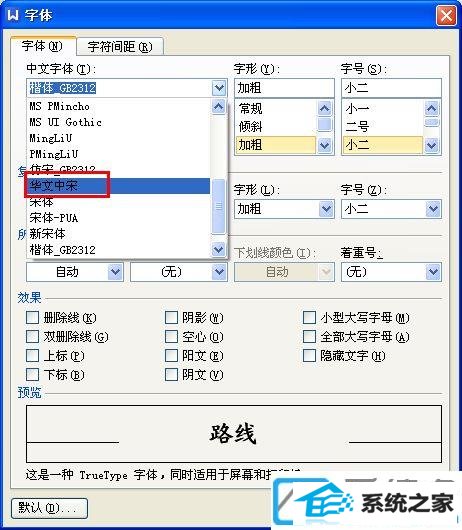Click the font list scrollbar thumb
Image resolution: width=462 pixels, height=530 pixels.
point(219,206)
